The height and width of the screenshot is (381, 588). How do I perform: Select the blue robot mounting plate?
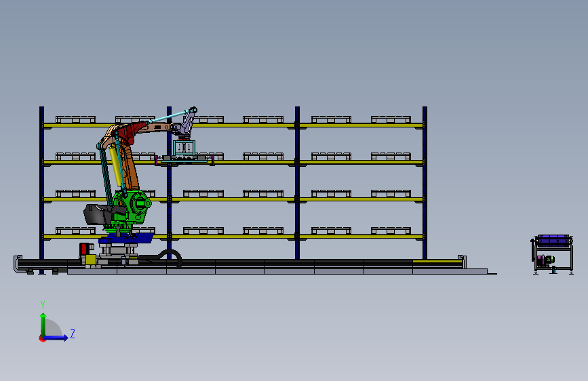[x=125, y=239]
